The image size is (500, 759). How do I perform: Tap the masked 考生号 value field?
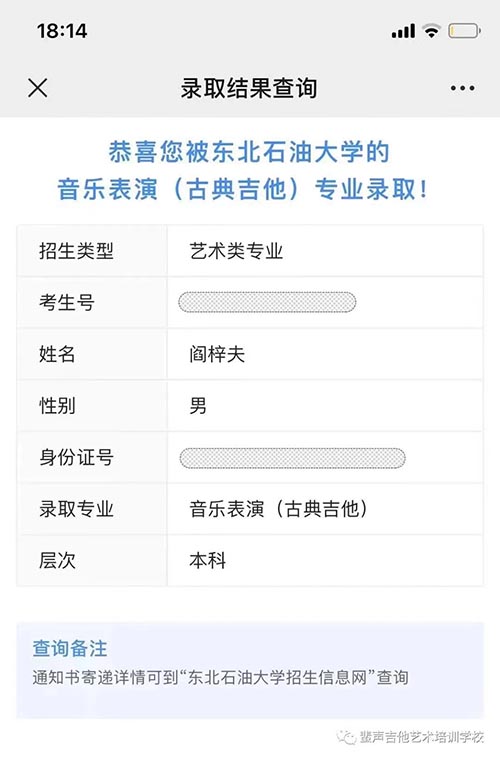coord(267,302)
